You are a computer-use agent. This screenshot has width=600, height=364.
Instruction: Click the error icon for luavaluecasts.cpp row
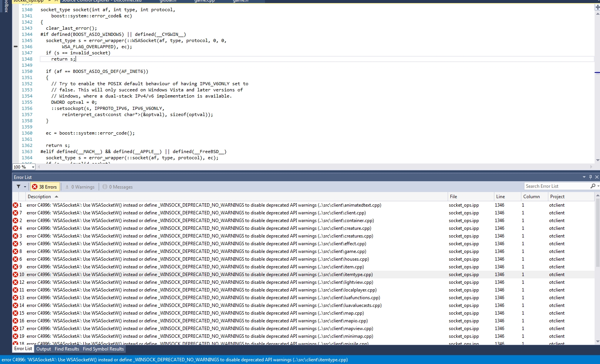pos(15,305)
